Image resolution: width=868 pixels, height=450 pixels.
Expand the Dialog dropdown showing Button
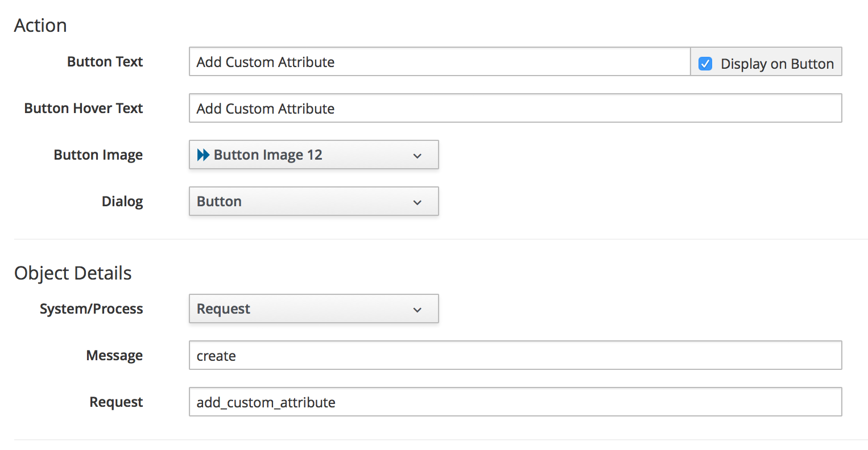pyautogui.click(x=313, y=202)
